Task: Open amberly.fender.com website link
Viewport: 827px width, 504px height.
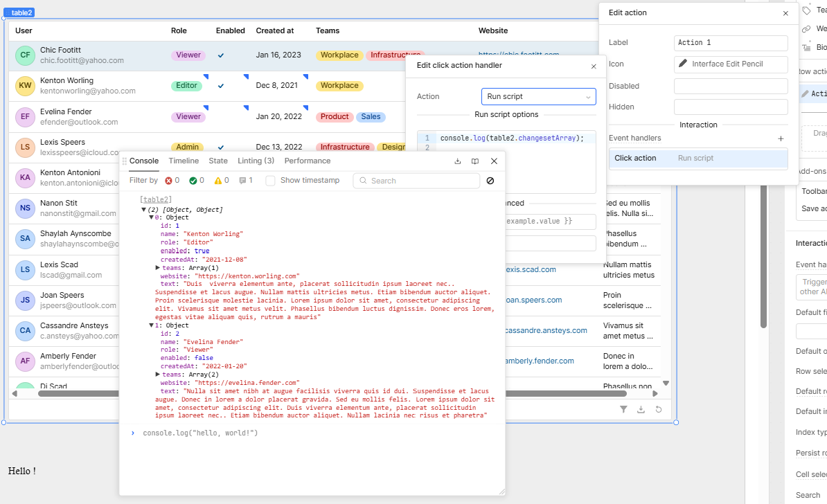Action: point(540,361)
